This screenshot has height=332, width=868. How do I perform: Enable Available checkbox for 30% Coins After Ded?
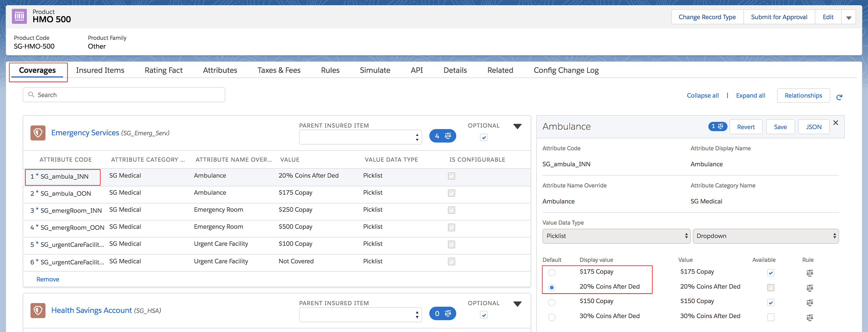tap(771, 317)
